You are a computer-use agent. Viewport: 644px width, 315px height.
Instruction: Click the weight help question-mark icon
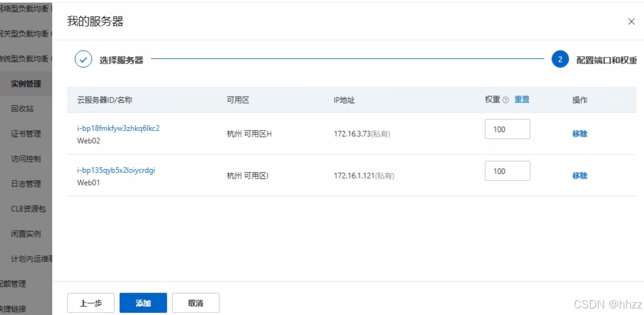coord(506,100)
